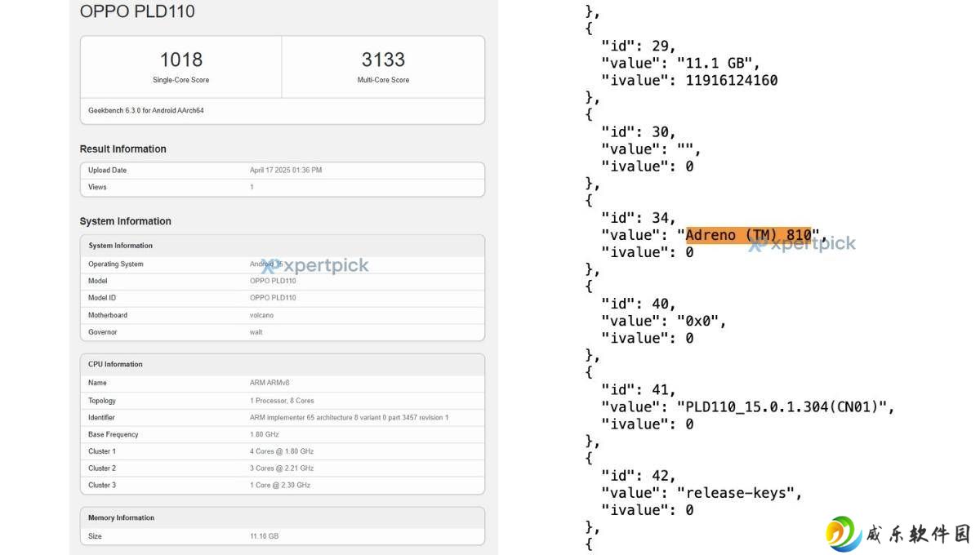The height and width of the screenshot is (555, 980).
Task: Select the ARM implementer 65 identifier string
Action: (x=349, y=417)
